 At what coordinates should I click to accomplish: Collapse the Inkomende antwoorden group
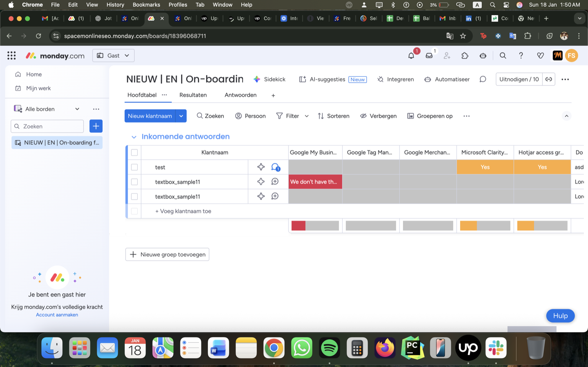[x=134, y=137]
